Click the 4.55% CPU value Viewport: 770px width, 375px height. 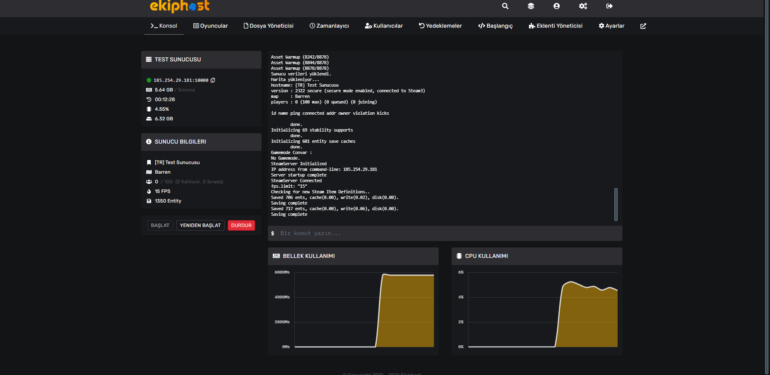click(162, 109)
